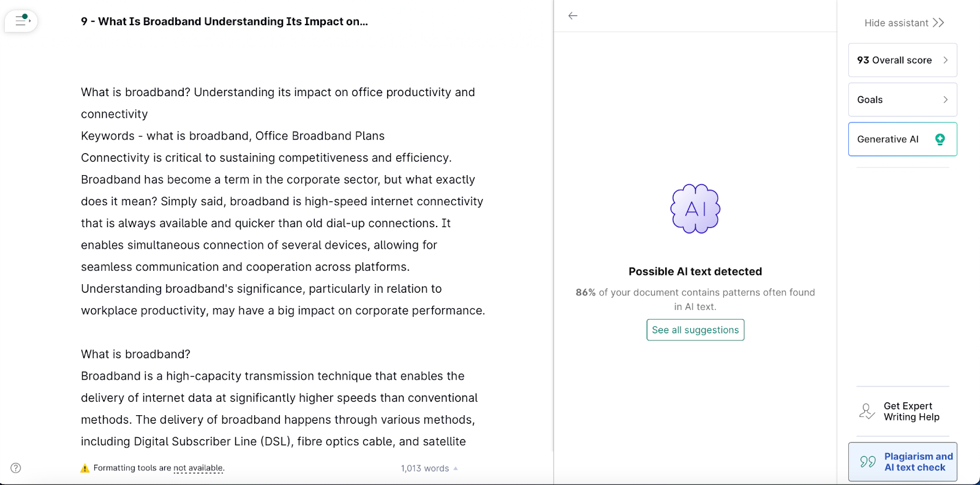The height and width of the screenshot is (485, 980).
Task: Open Plagiarism and AI text check
Action: click(x=902, y=462)
